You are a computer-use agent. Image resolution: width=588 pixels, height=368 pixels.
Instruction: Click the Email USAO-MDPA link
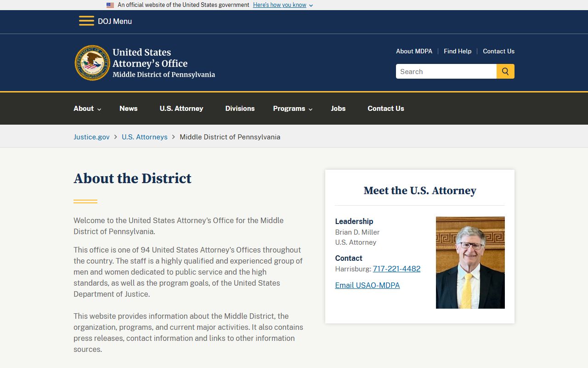click(367, 285)
